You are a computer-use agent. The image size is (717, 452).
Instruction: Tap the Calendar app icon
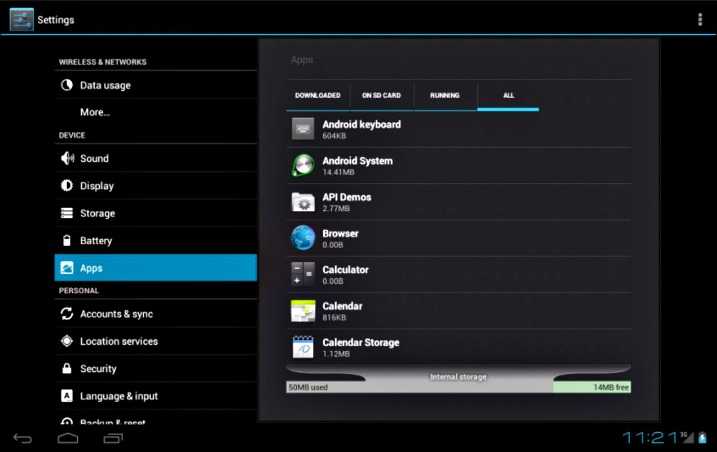[x=303, y=311]
